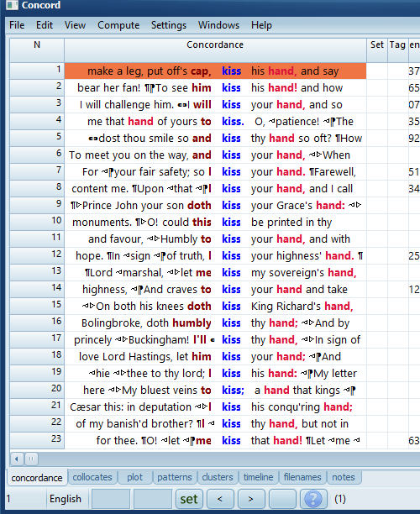
Task: Click the Concord application icon in title bar
Action: (x=12, y=5)
